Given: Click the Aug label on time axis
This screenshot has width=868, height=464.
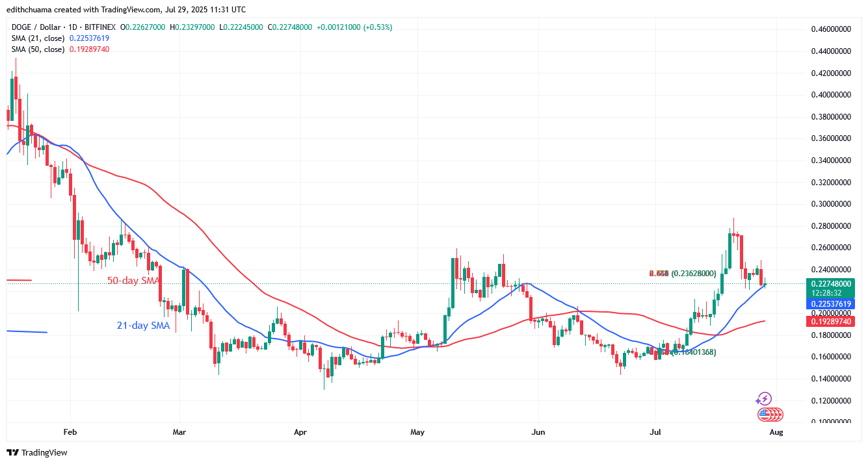Looking at the screenshot, I should pos(776,432).
